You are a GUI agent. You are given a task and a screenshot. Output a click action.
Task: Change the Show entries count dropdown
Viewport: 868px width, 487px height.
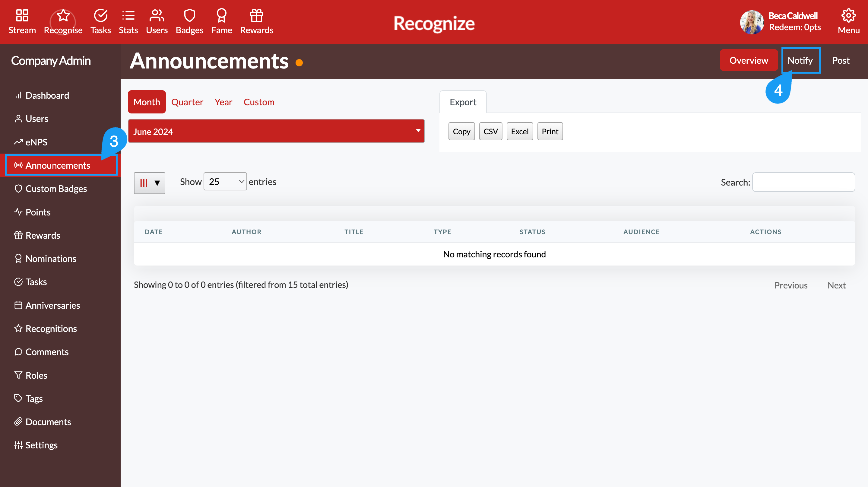[225, 181]
